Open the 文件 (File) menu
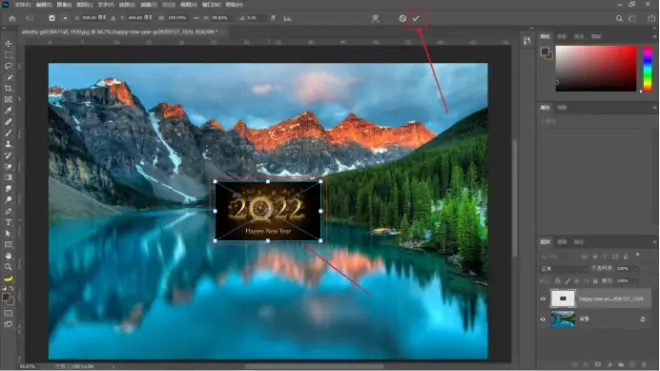Image resolution: width=660 pixels, height=371 pixels. [x=23, y=5]
